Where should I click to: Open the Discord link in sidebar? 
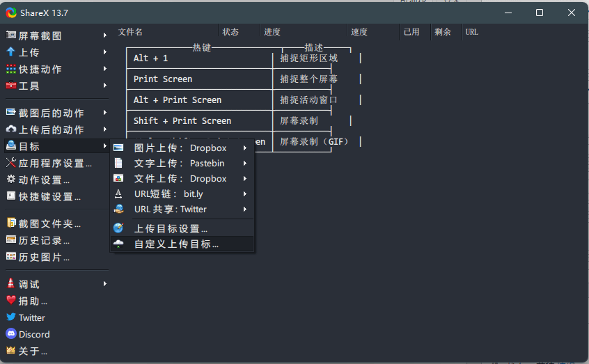tap(56, 334)
